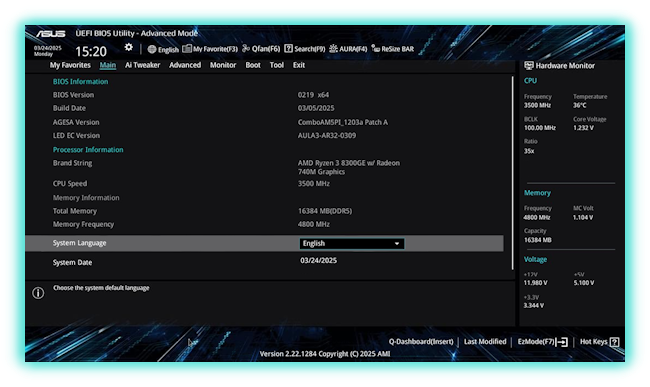This screenshot has width=650, height=387.
Task: Click the +5V reading 5.100 V
Action: pos(584,283)
